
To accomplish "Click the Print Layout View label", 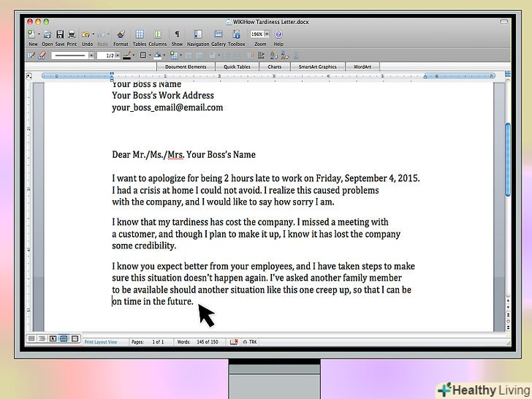I will click(101, 342).
